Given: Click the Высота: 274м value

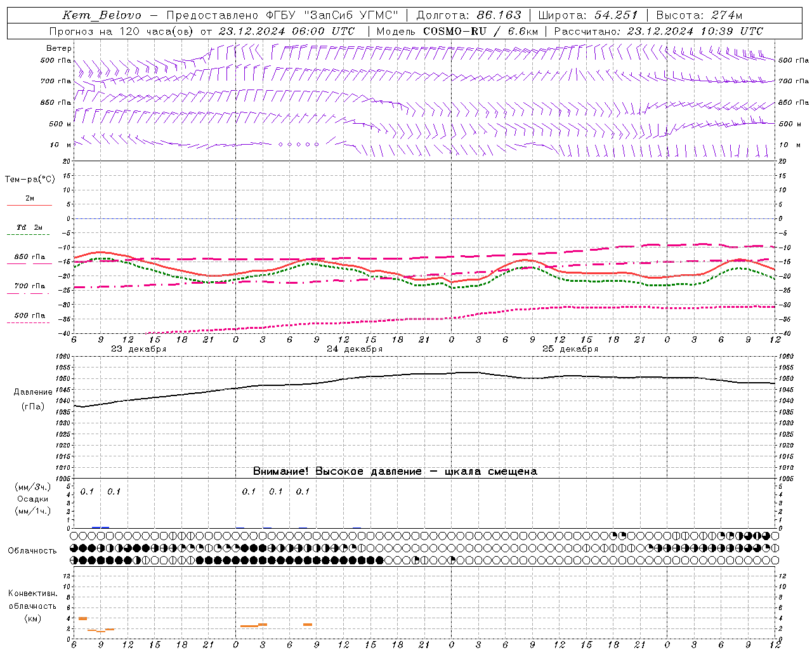Looking at the screenshot, I should 699,15.
